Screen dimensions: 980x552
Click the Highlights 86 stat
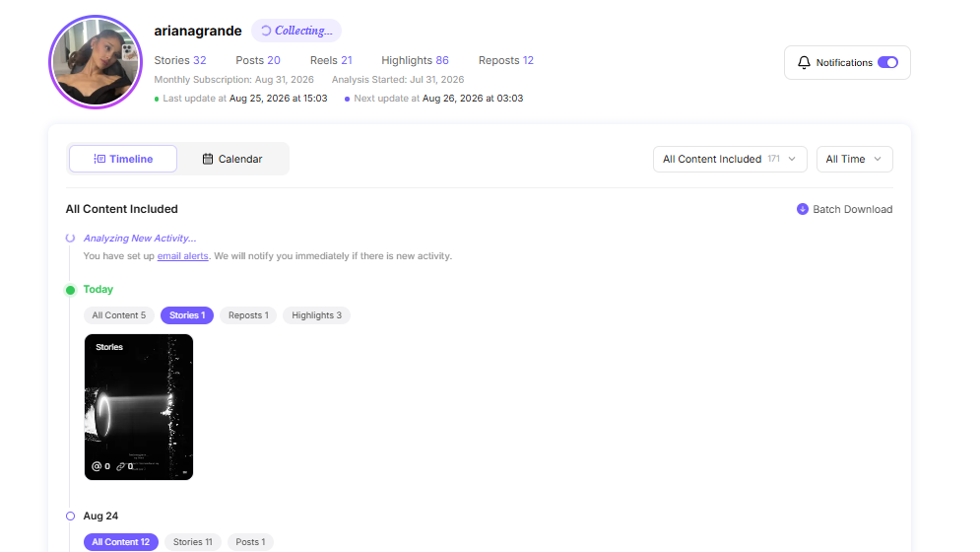click(x=415, y=60)
